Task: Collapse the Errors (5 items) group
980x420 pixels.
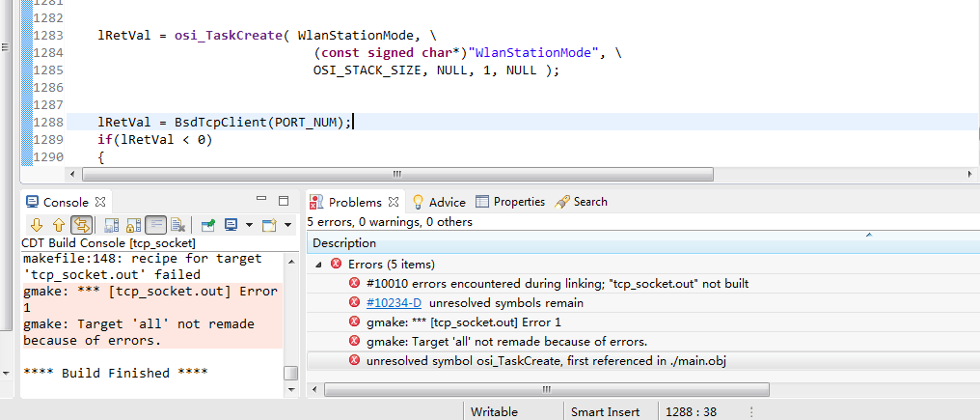Action: pos(319,264)
